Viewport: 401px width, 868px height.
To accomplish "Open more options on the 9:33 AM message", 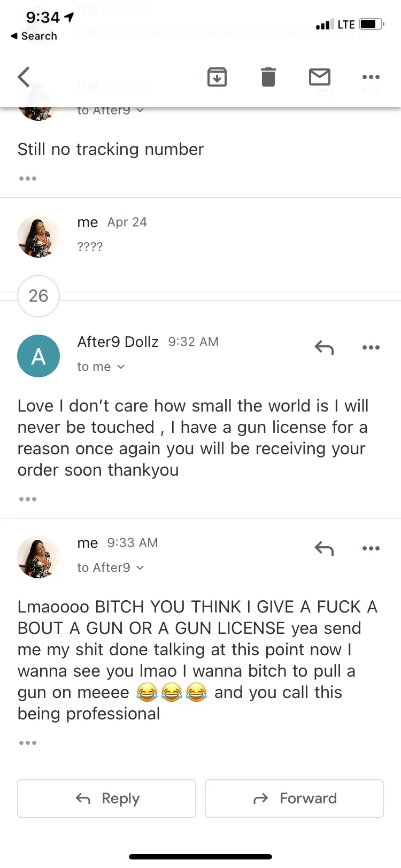I will (x=371, y=548).
